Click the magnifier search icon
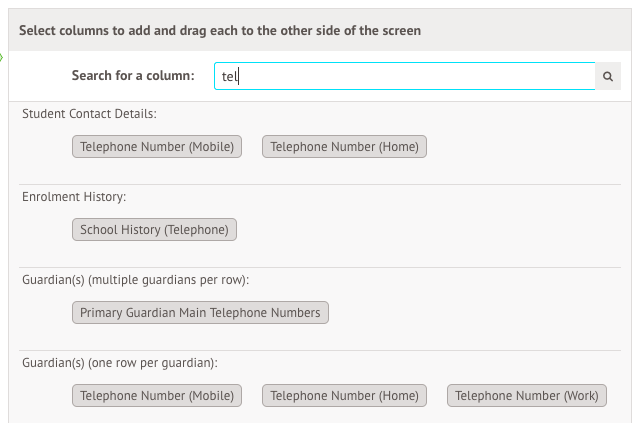 point(607,76)
